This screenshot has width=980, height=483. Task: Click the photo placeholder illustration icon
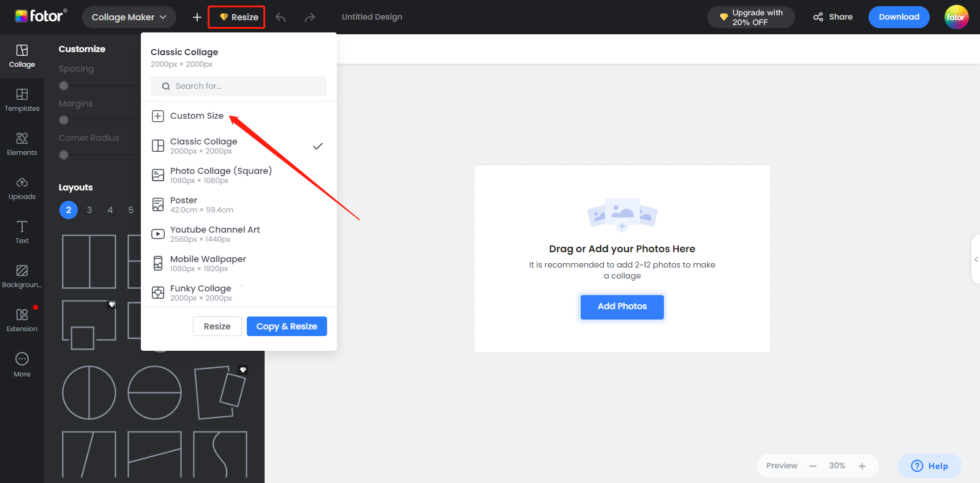pyautogui.click(x=622, y=214)
